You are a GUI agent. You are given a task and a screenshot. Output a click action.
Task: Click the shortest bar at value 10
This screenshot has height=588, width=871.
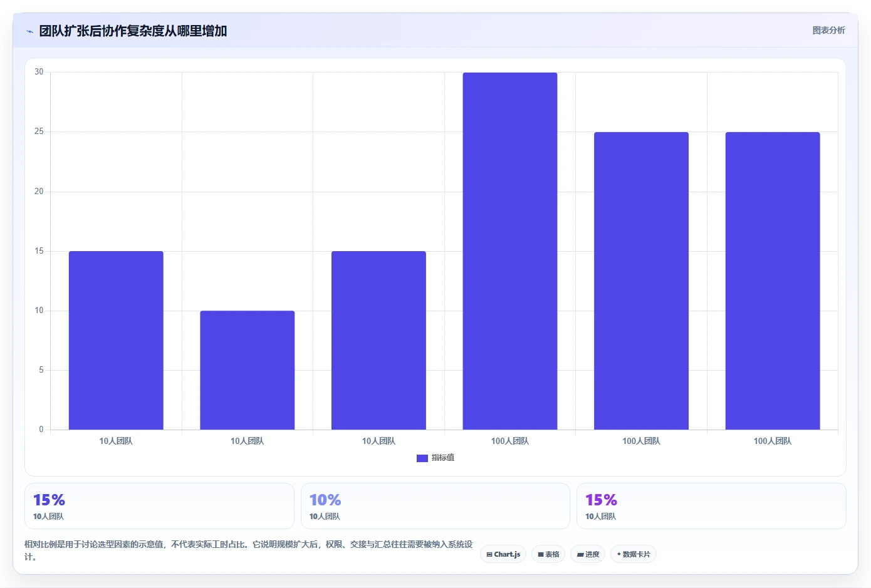[x=248, y=370]
